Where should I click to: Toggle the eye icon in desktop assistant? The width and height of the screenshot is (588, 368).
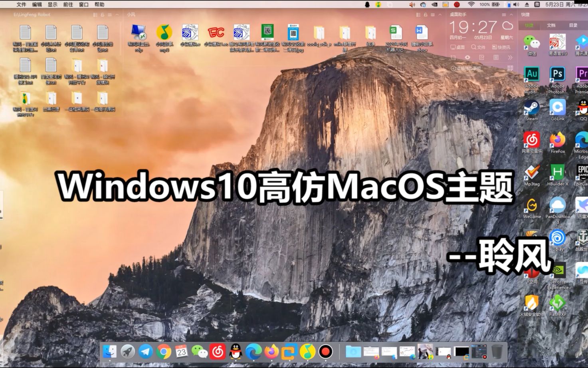467,58
